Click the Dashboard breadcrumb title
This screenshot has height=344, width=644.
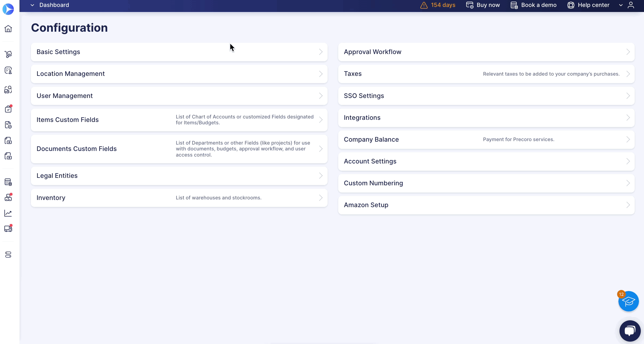[x=54, y=5]
